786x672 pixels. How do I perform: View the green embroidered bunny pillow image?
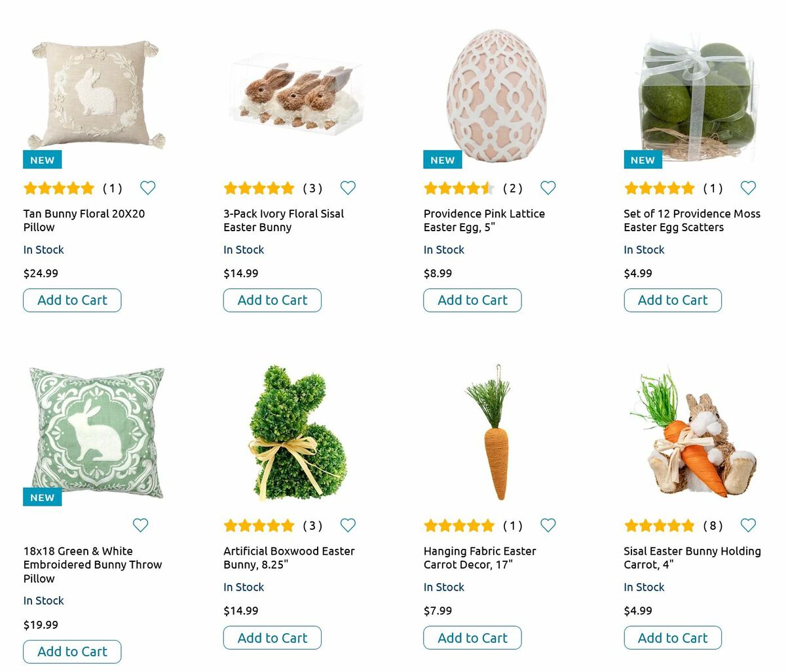[x=96, y=434]
